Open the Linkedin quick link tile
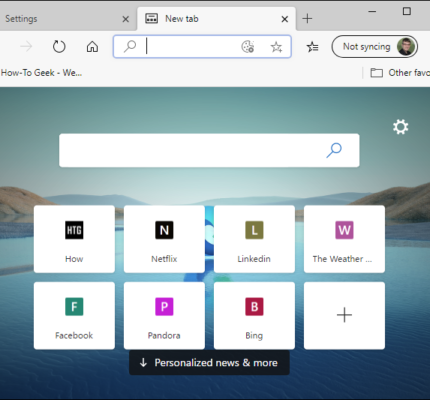This screenshot has height=400, width=430. [254, 239]
